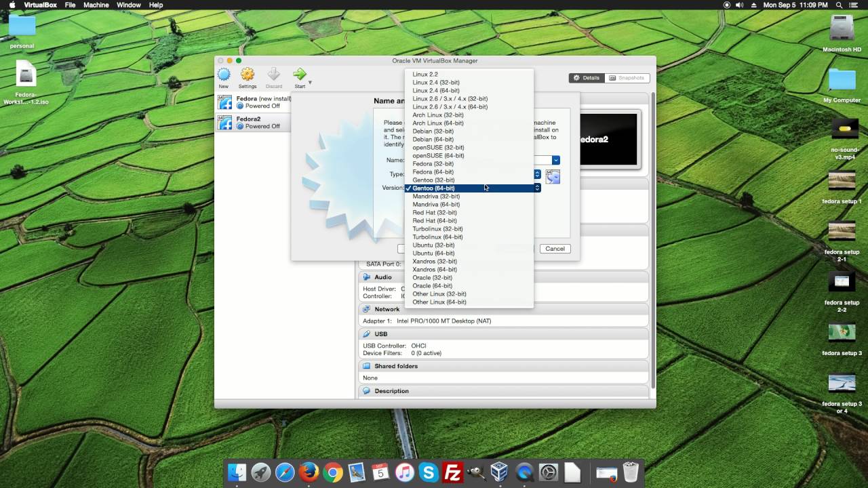Switch to the Snapshots view tab
This screenshot has height=488, width=868.
coord(627,78)
